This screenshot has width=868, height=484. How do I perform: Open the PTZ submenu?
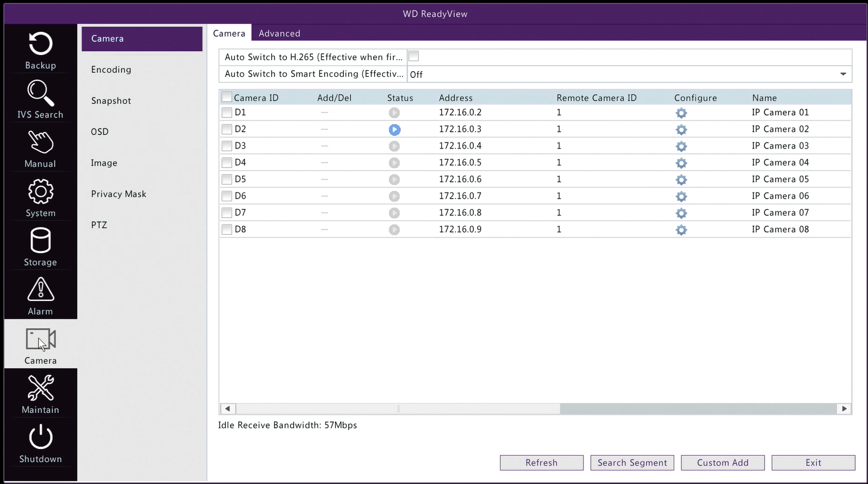pos(99,225)
